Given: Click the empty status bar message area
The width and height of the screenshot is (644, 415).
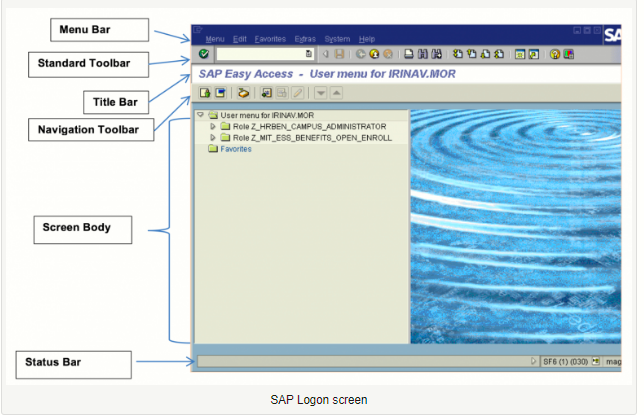Looking at the screenshot, I should (x=363, y=361).
